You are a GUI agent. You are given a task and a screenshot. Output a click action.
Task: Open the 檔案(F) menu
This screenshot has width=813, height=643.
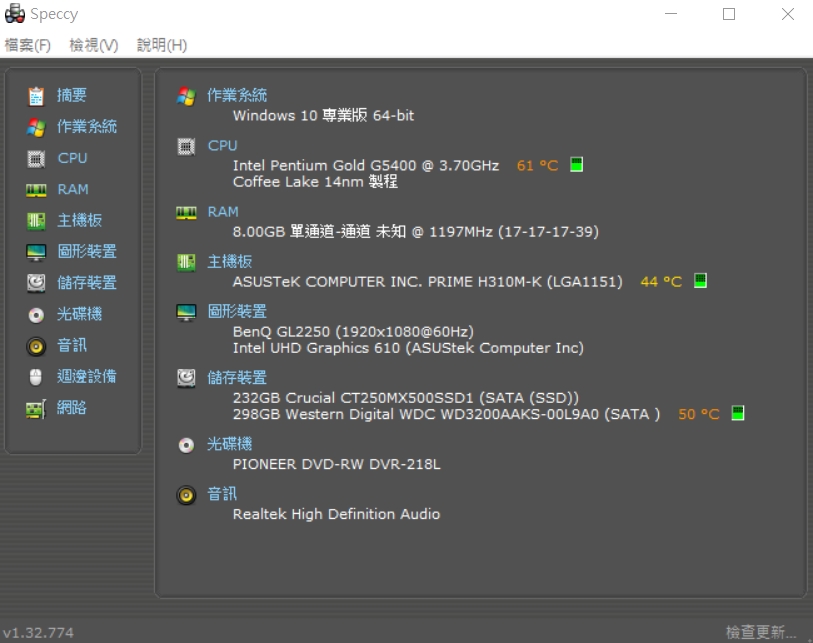pos(27,45)
